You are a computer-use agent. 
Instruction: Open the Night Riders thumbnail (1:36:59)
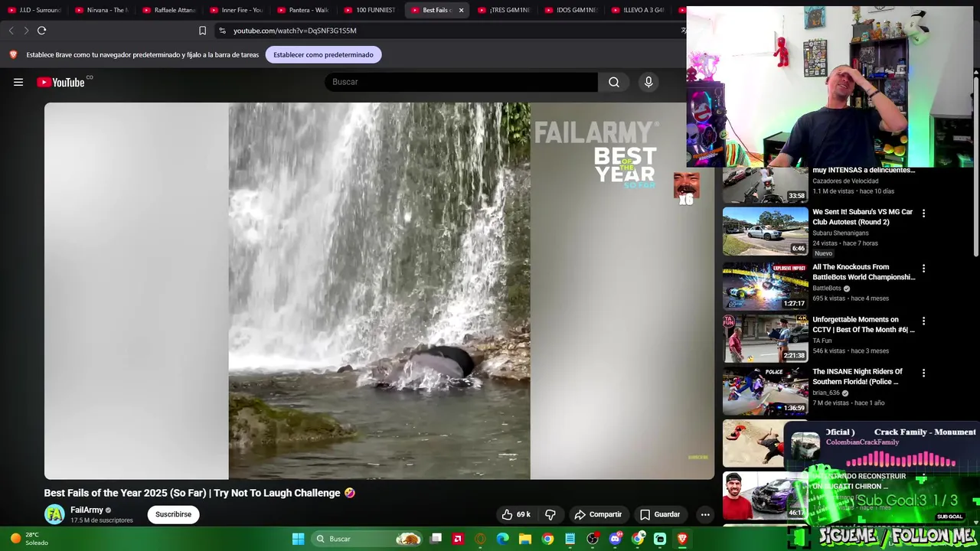765,390
